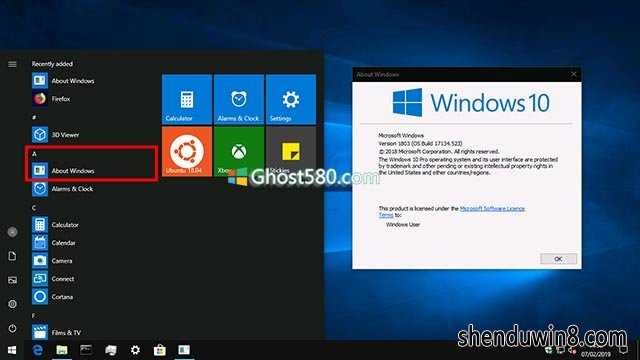Click the taskbar date 07/02/2019
This screenshot has height=360, width=640.
click(x=596, y=354)
